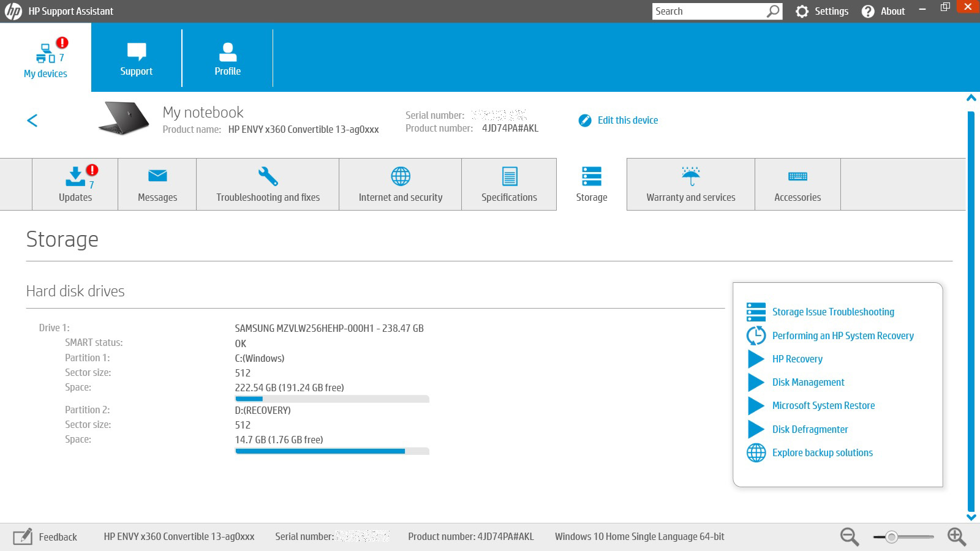Click the SAMSUNG MZVLW256HEHP drive name

pyautogui.click(x=329, y=328)
